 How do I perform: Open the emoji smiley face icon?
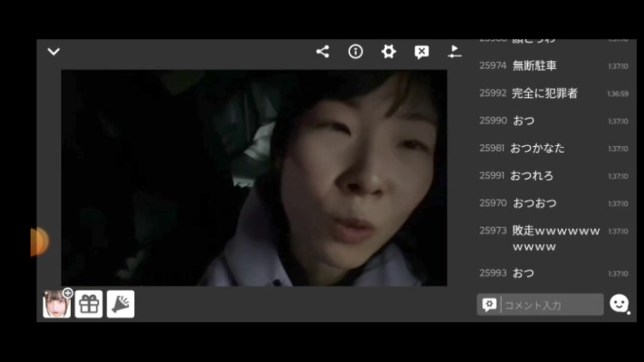pyautogui.click(x=619, y=304)
